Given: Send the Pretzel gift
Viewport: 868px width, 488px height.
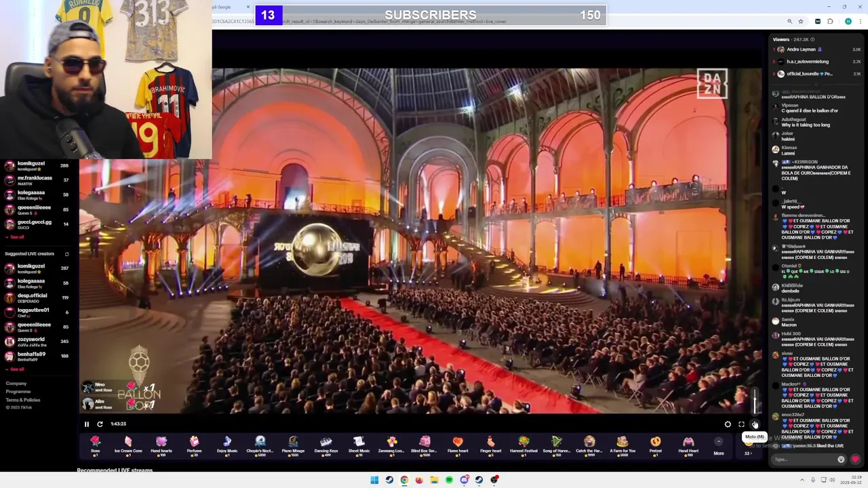Looking at the screenshot, I should point(655,445).
